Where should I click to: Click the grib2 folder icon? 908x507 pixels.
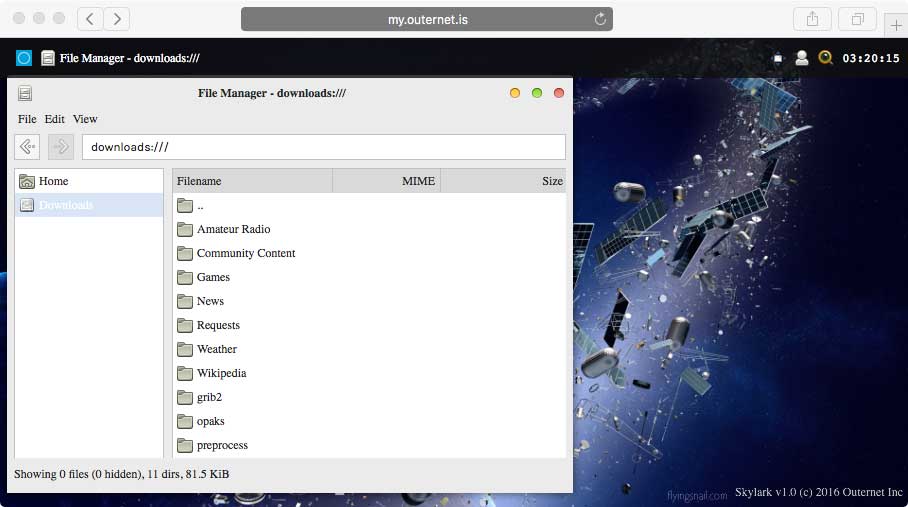point(185,398)
